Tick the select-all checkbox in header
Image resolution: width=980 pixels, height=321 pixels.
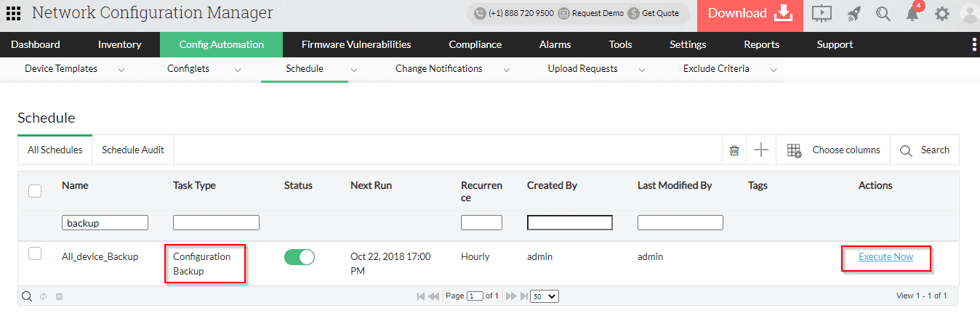[x=34, y=191]
